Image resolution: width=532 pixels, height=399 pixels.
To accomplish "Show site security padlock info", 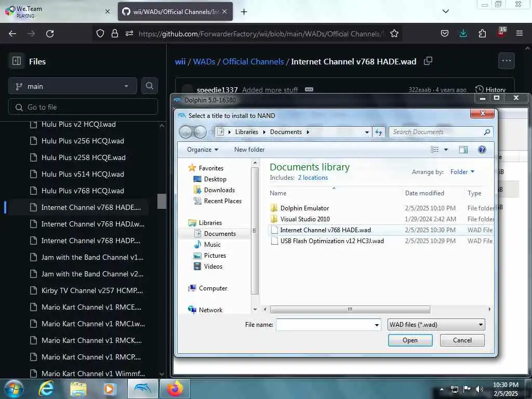I will (x=115, y=33).
